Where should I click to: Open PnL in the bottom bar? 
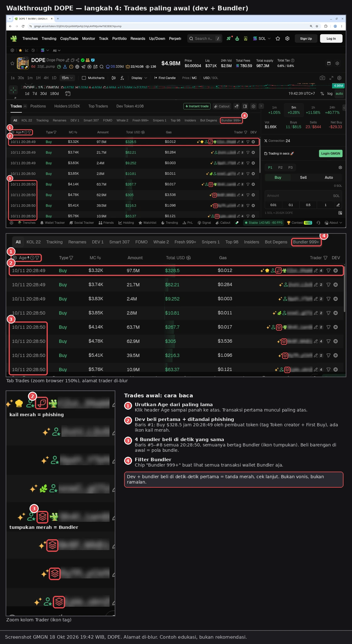188,223
